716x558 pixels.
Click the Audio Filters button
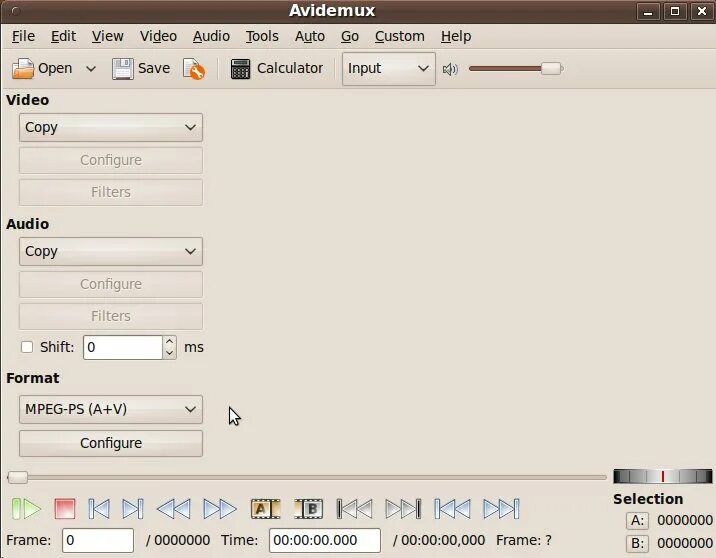click(111, 316)
